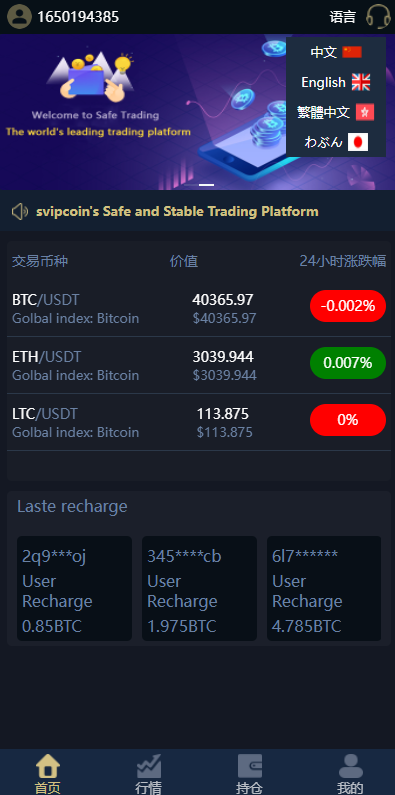Open the 持仓 wallet positions icon
The image size is (395, 795).
(x=249, y=766)
